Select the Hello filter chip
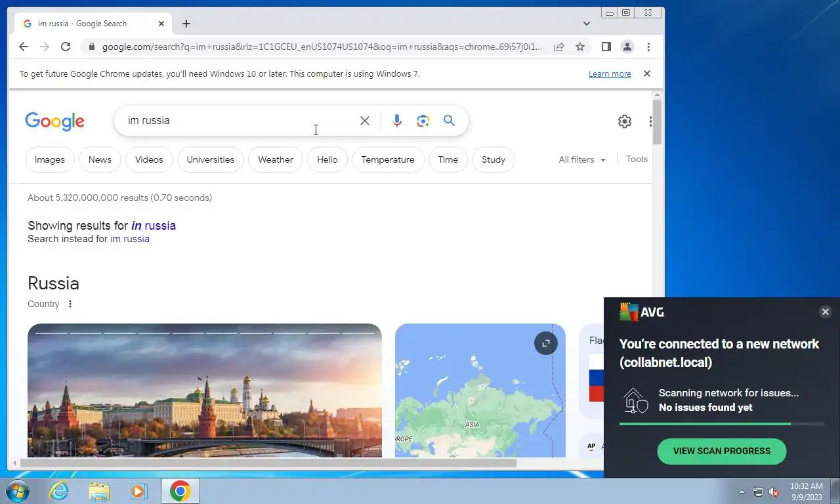 point(327,159)
